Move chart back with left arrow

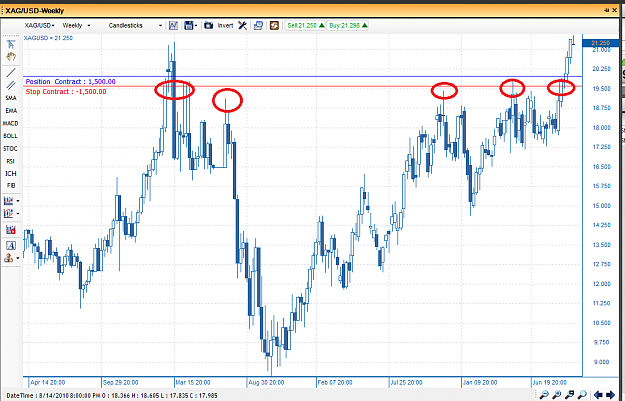[x=598, y=395]
